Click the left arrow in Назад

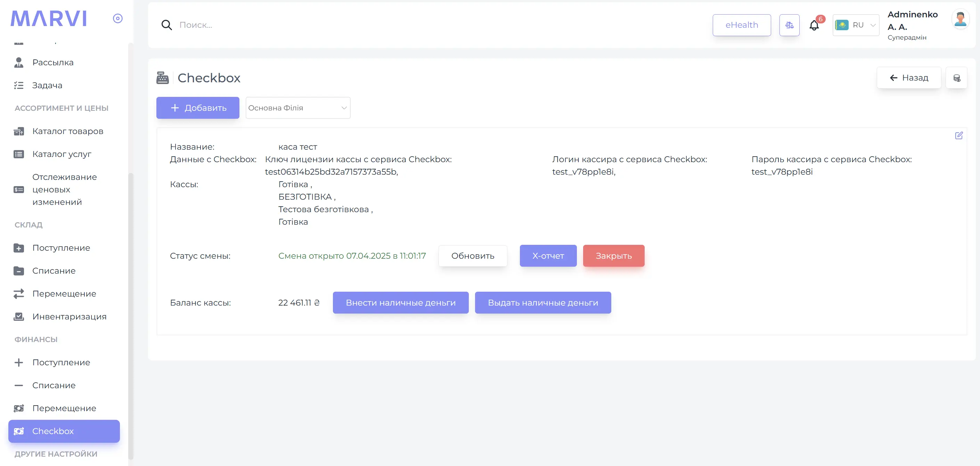point(893,78)
